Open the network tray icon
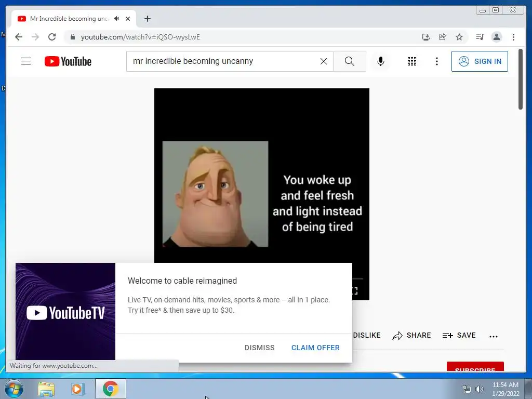Viewport: 532px width, 399px height. coord(467,389)
